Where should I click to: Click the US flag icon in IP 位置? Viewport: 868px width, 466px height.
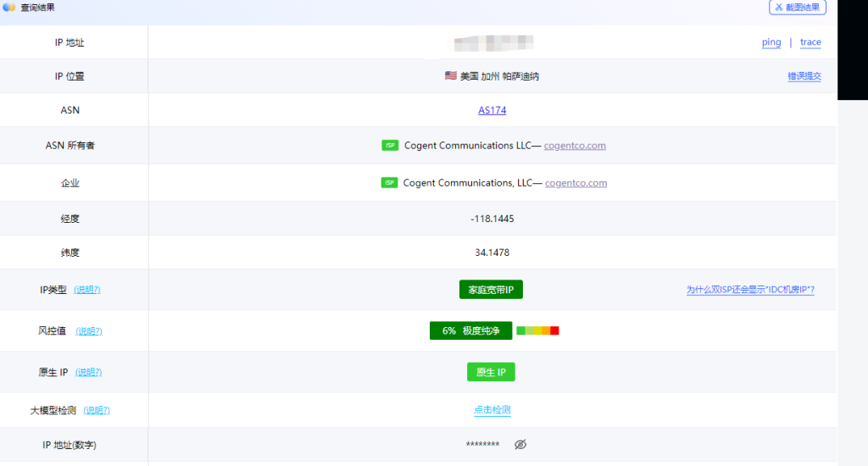[x=451, y=75]
